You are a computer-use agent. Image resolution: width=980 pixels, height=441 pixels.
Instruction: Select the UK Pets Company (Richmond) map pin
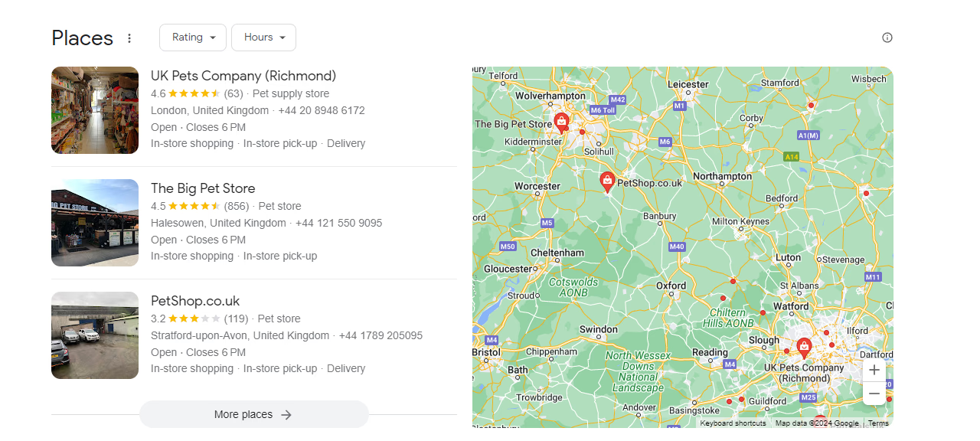(x=803, y=347)
